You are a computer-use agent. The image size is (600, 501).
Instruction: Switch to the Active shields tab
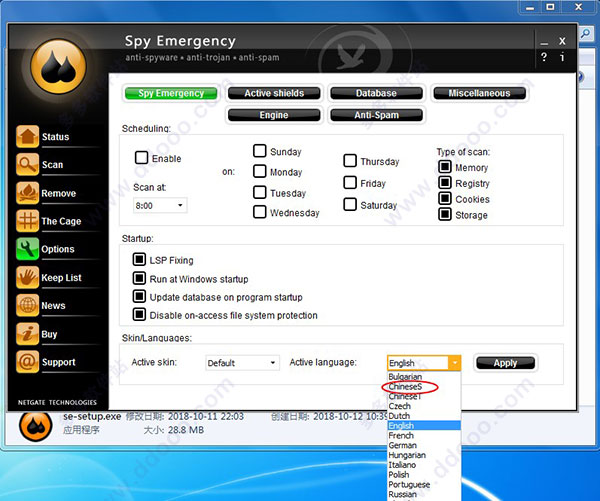click(x=274, y=93)
